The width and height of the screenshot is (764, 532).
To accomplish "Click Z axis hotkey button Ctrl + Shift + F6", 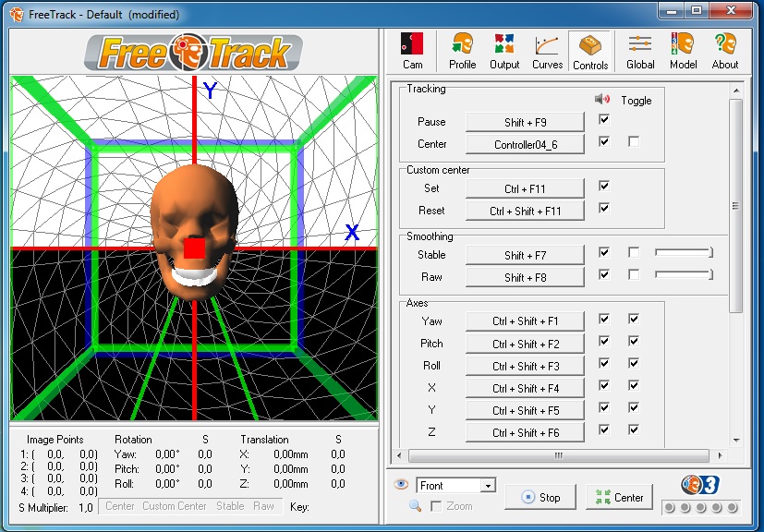I will (x=525, y=432).
